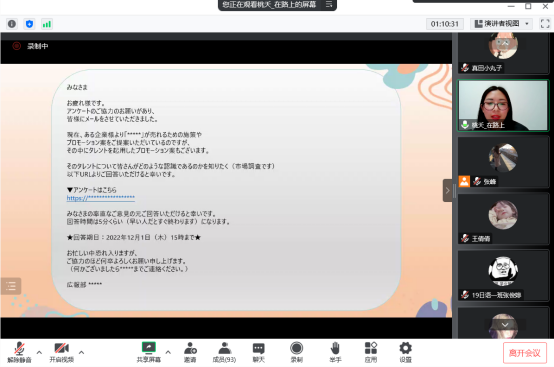Viewport: 554px width, 367px height.
Task: Open the 演讲者视图 view dropdown
Action: [502, 24]
